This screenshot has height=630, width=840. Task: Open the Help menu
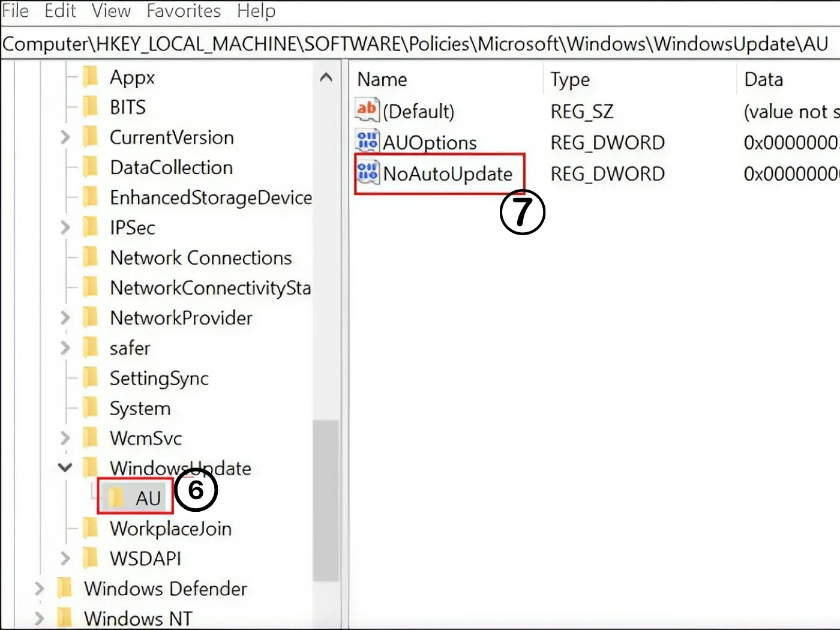point(256,11)
